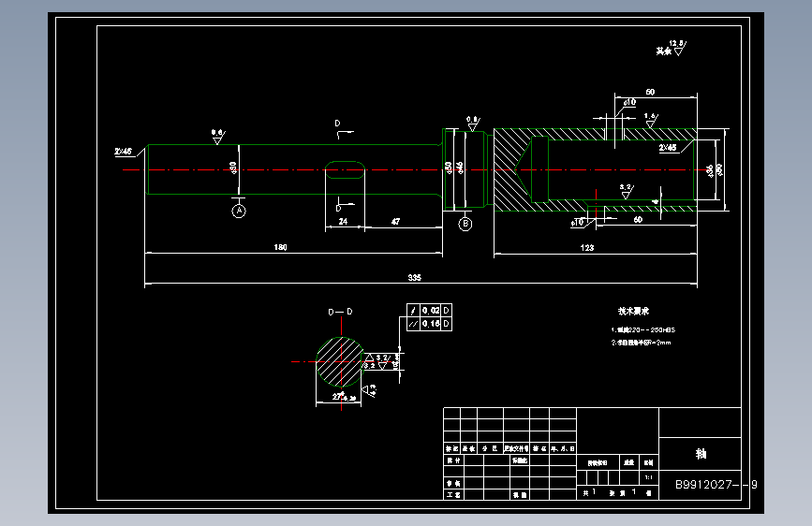
Task: Pick the 0.02 tolerance value
Action: tap(430, 310)
